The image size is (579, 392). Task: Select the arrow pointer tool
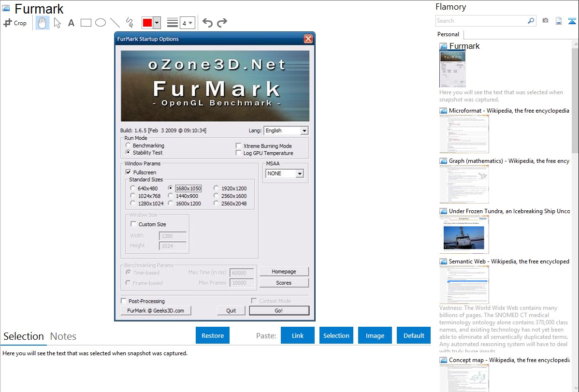(x=57, y=23)
